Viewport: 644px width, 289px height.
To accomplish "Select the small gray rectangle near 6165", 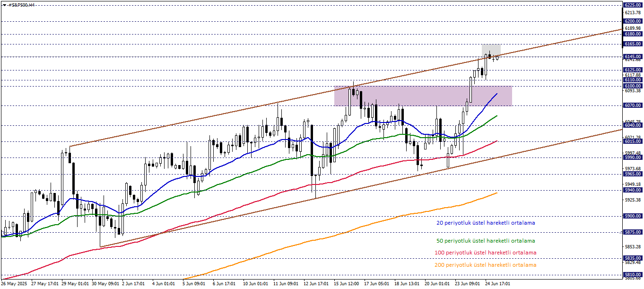I will (491, 51).
